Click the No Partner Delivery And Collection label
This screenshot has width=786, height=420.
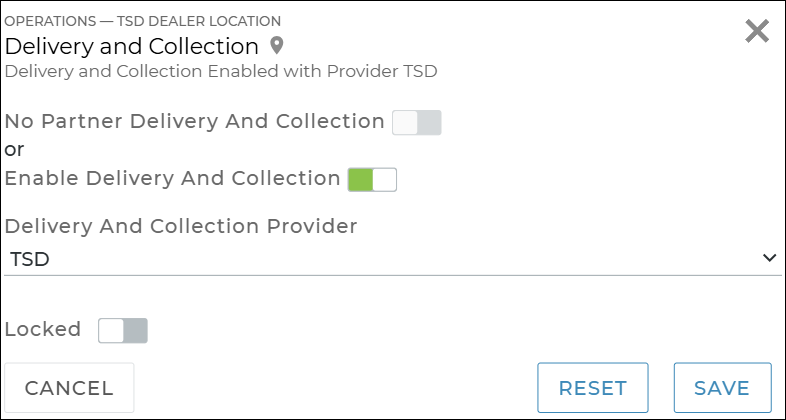pyautogui.click(x=195, y=122)
